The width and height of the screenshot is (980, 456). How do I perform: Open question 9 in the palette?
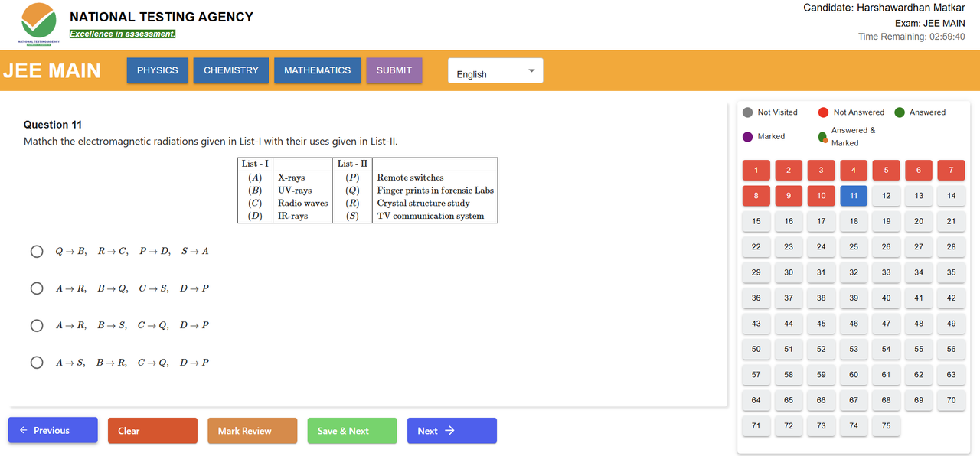[x=789, y=196]
